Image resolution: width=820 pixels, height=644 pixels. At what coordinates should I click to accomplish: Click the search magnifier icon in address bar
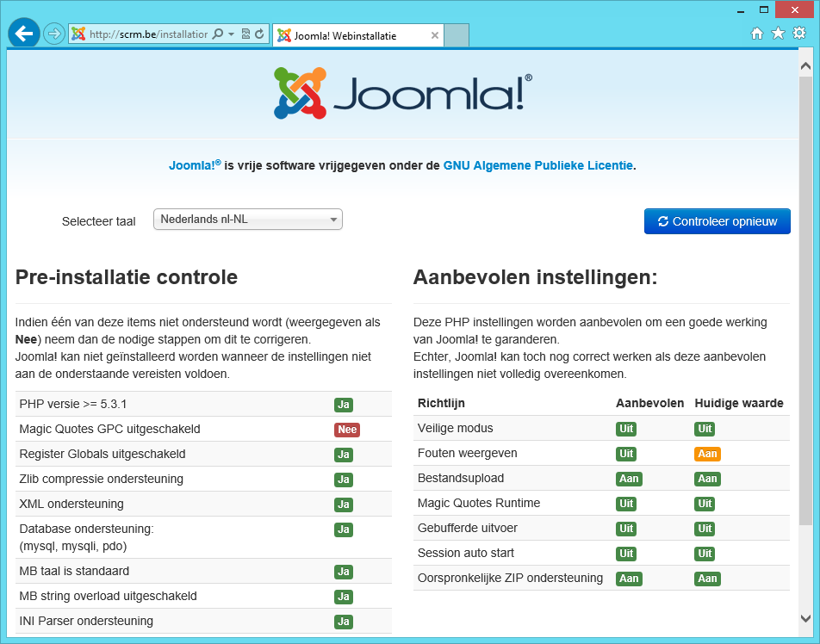click(217, 34)
